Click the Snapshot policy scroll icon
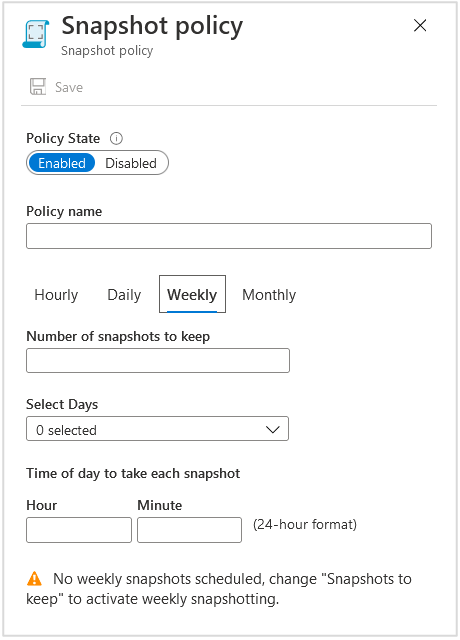 [x=36, y=34]
